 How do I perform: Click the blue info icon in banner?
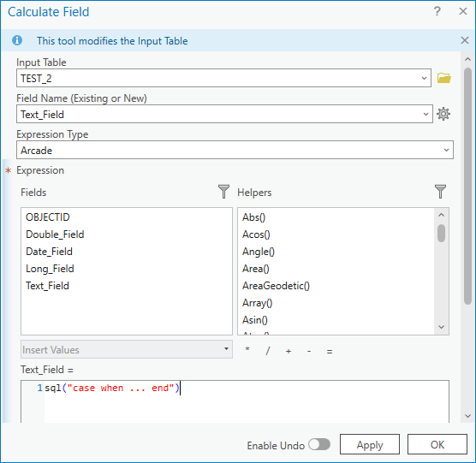click(17, 40)
